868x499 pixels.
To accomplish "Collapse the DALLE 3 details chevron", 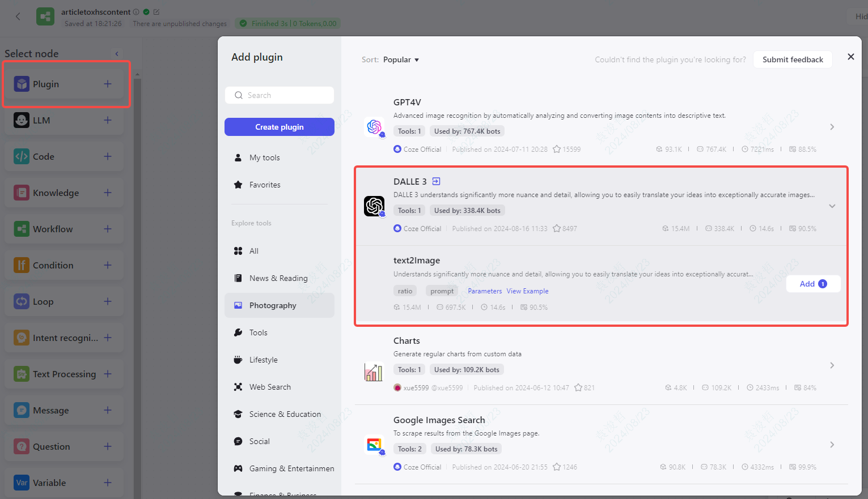I will [832, 206].
